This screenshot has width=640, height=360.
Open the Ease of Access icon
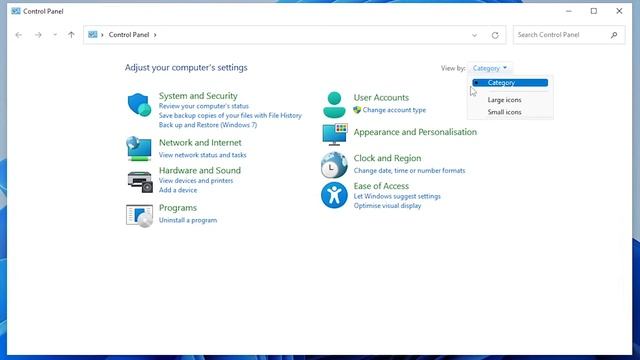(x=334, y=195)
